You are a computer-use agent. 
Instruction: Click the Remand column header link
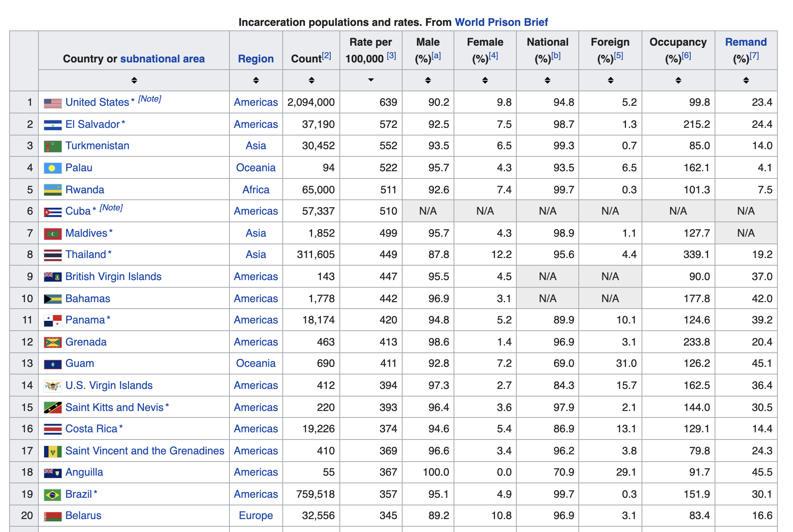tap(745, 42)
